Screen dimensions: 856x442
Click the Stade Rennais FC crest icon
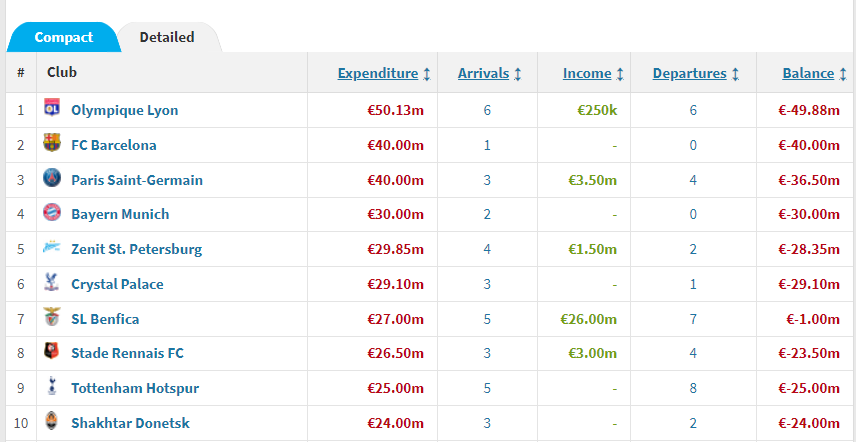(52, 352)
